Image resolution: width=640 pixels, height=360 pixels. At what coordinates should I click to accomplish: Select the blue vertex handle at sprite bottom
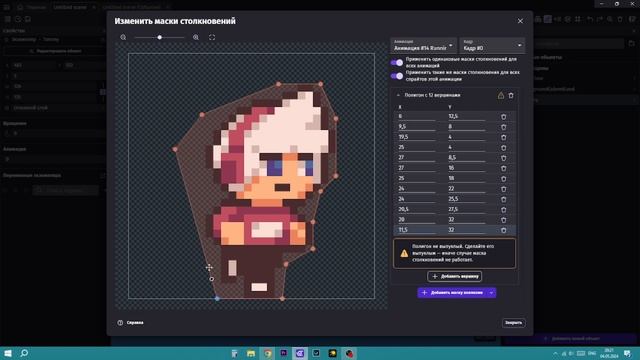[217, 299]
